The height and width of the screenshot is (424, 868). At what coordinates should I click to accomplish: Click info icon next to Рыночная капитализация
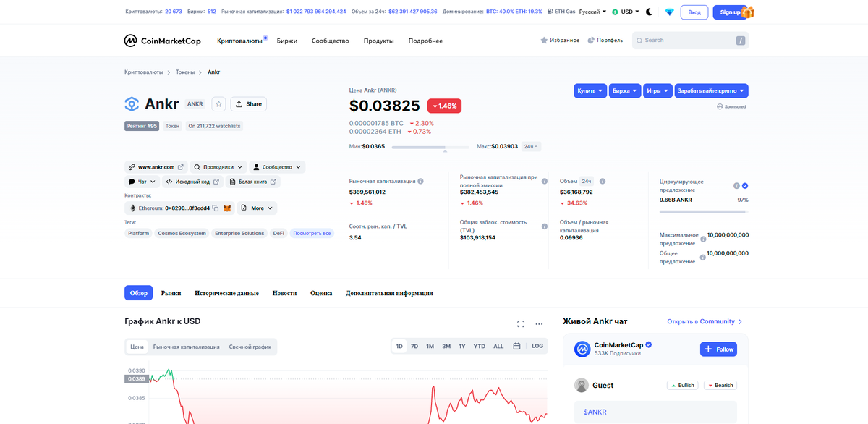point(420,181)
